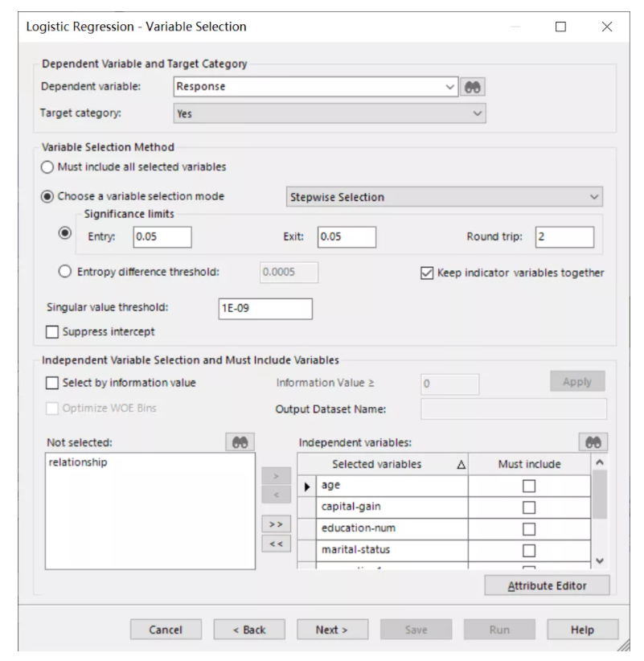Go back with < Back button
This screenshot has height=661, width=644.
pyautogui.click(x=249, y=630)
